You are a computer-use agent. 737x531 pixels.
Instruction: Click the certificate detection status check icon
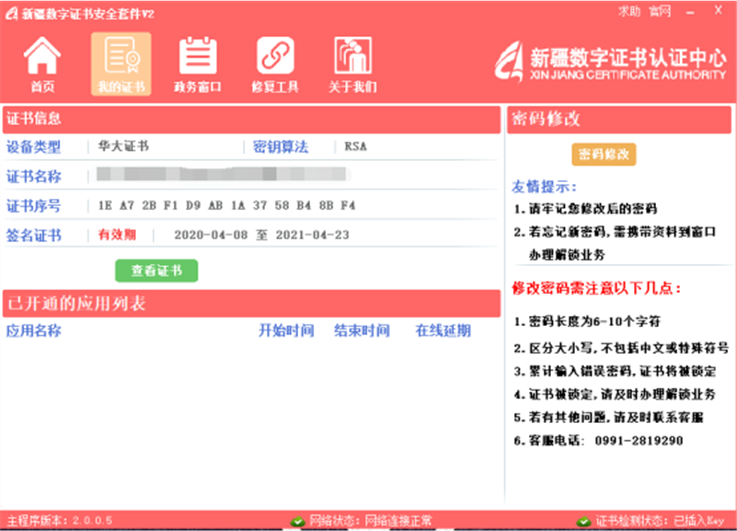tap(583, 522)
